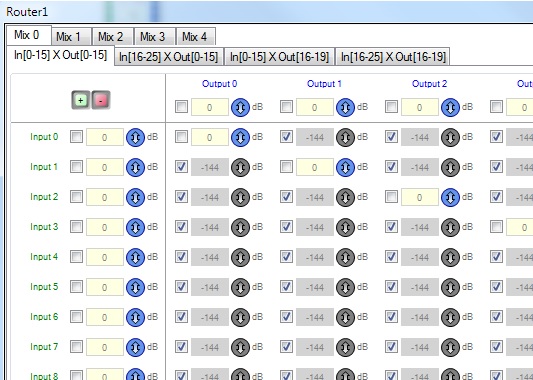Toggle the Input 0 master checkbox

point(76,137)
